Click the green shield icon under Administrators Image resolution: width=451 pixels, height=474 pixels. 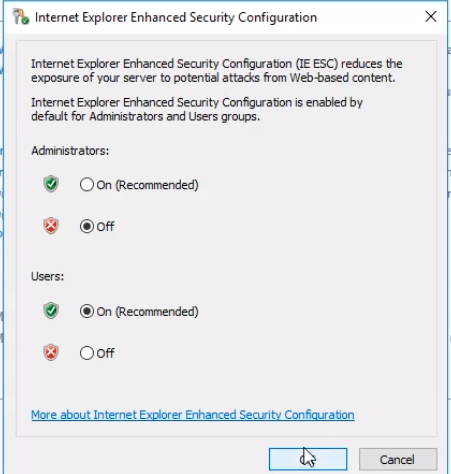point(51,184)
